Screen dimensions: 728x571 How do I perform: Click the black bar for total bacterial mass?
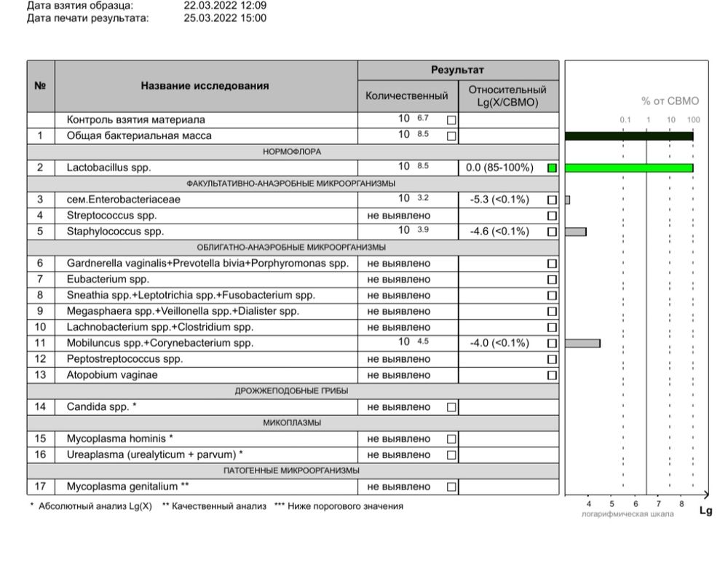(x=628, y=135)
